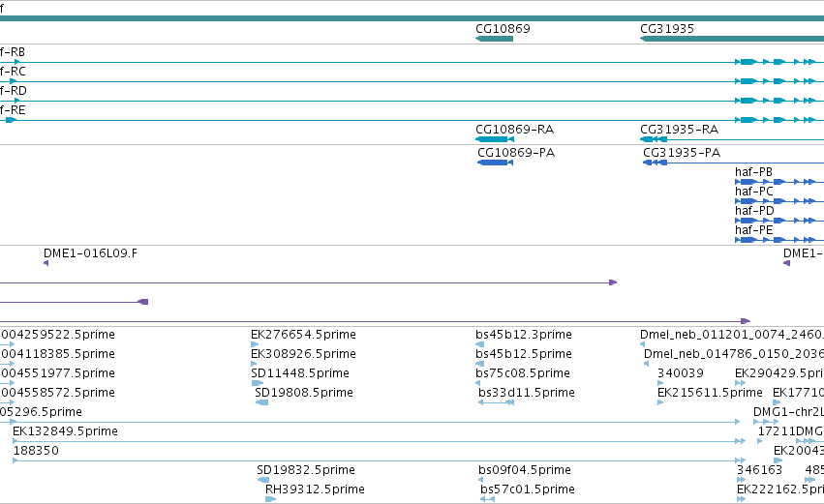Click RH39312.5prime EST label
824x504 pixels.
click(315, 489)
